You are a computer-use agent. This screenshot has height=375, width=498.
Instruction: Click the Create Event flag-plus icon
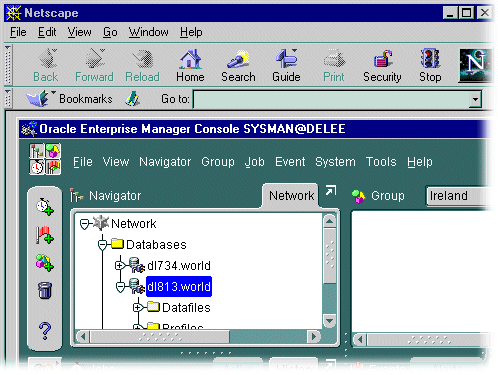[x=45, y=235]
